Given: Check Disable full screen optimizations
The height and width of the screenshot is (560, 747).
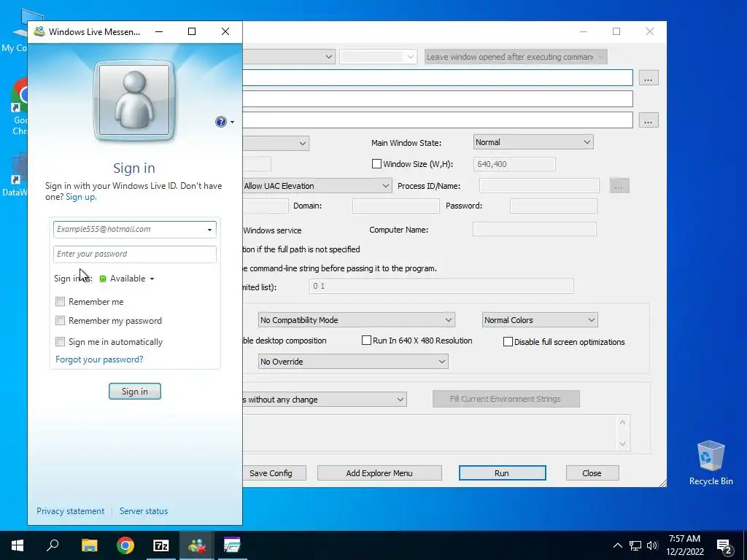Looking at the screenshot, I should click(508, 341).
